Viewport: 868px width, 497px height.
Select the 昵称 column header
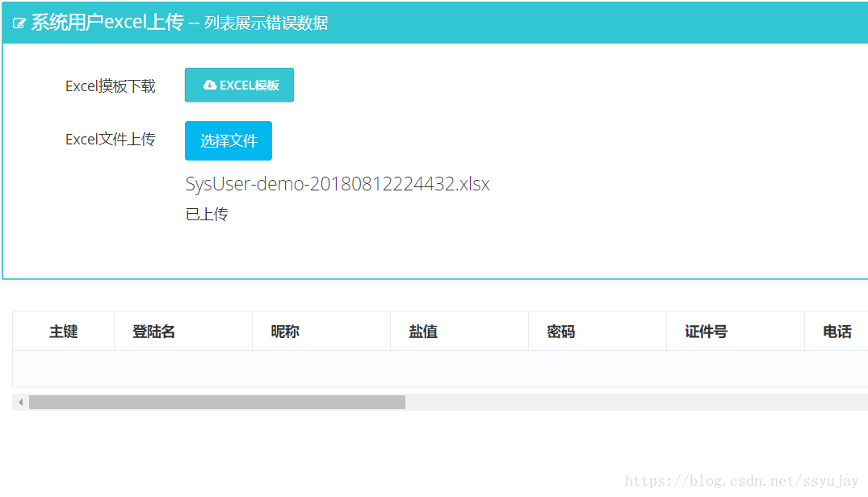[321, 331]
